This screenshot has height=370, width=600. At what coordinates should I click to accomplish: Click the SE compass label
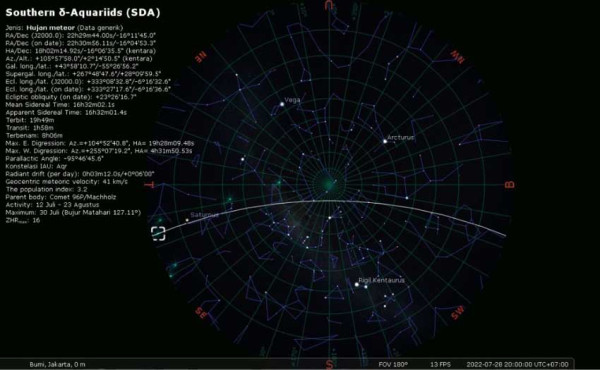point(201,313)
